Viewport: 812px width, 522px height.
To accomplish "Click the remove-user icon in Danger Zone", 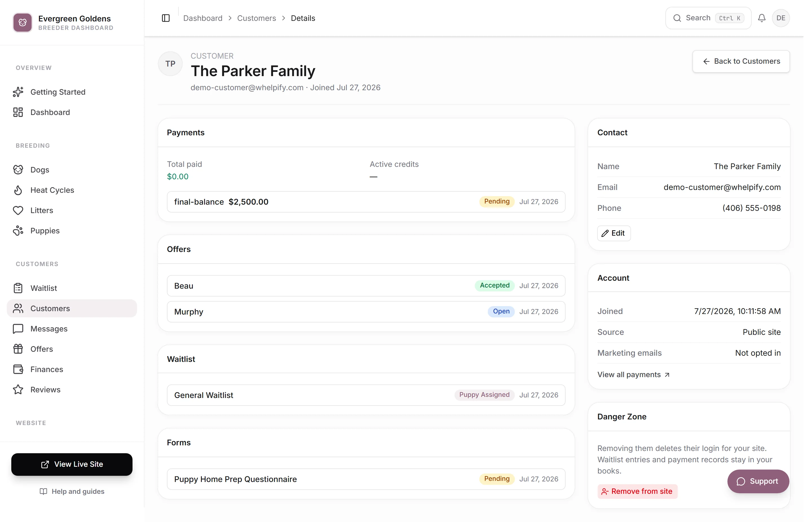I will pos(605,492).
